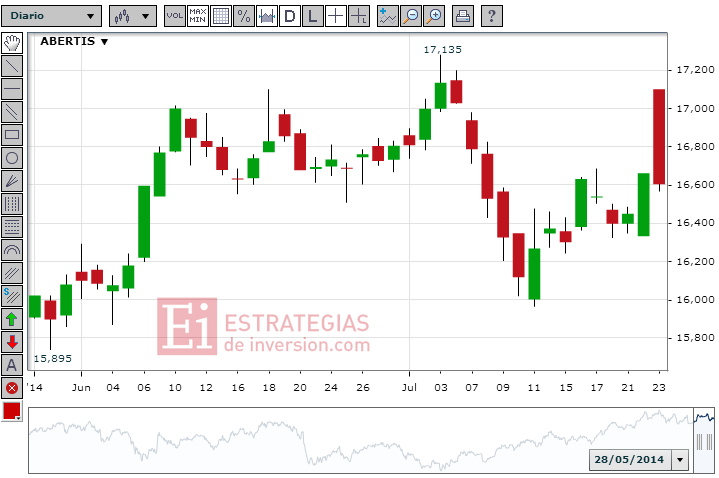This screenshot has width=719, height=478.
Task: Select the arcs drawing tool
Action: (12, 250)
